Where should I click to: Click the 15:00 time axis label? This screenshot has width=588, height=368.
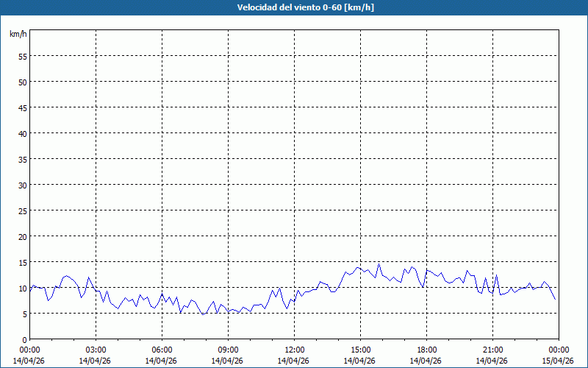[x=360, y=350]
